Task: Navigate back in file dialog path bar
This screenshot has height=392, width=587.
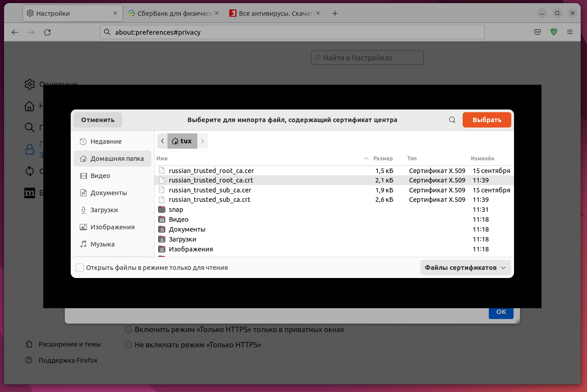Action: pyautogui.click(x=162, y=141)
